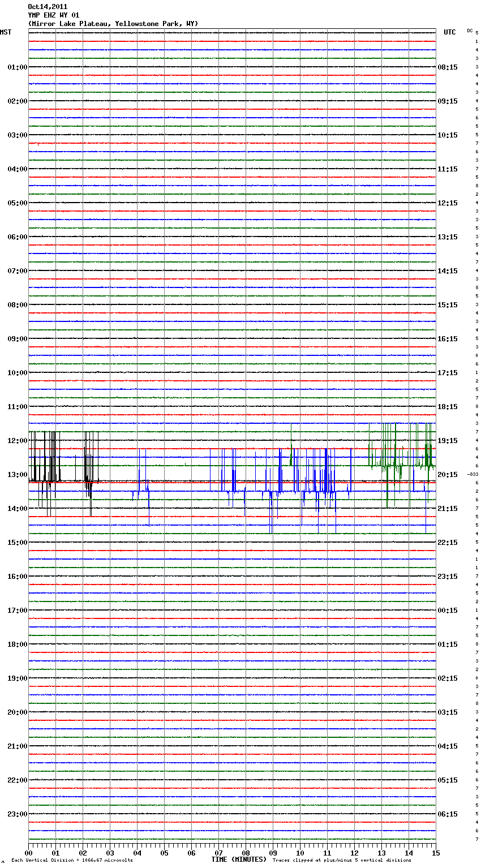Select the 23:00 MST time label

[x=17, y=814]
